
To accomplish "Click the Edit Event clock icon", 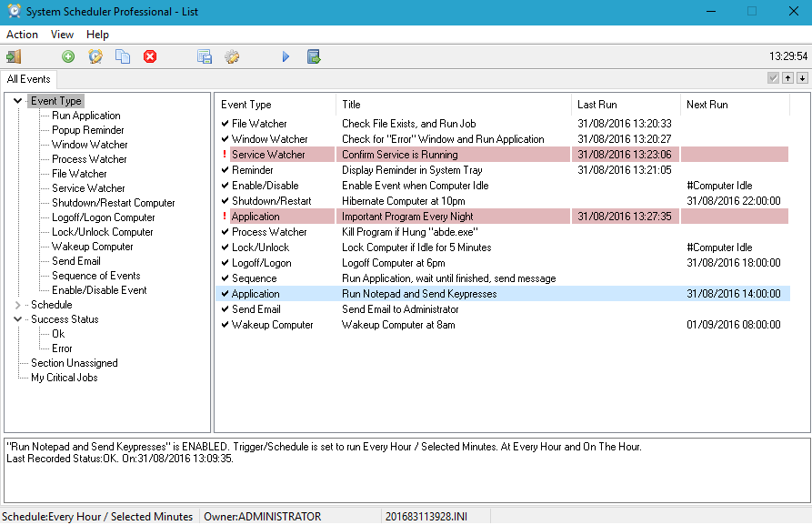I will [95, 56].
